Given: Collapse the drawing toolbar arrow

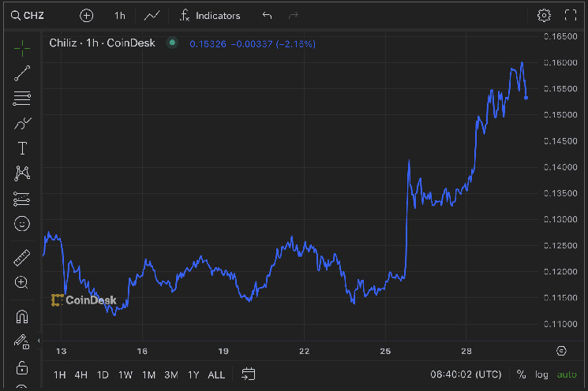Looking at the screenshot, I should pyautogui.click(x=39, y=341).
